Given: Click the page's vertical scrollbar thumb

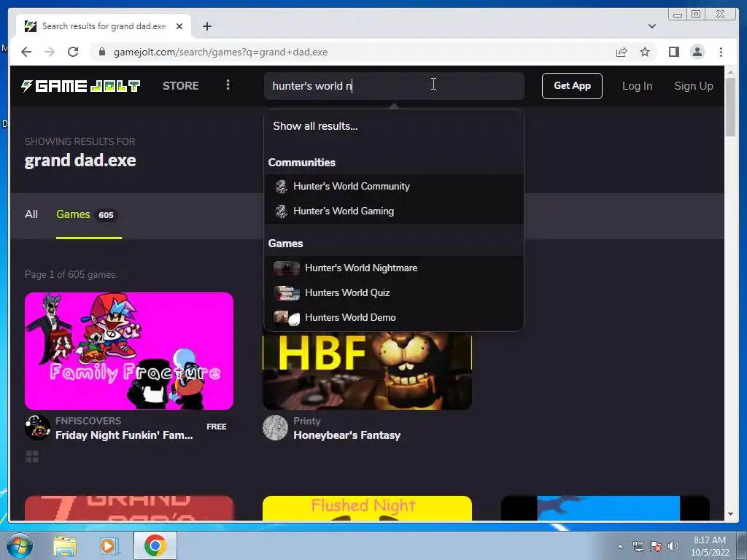Looking at the screenshot, I should coord(730,106).
